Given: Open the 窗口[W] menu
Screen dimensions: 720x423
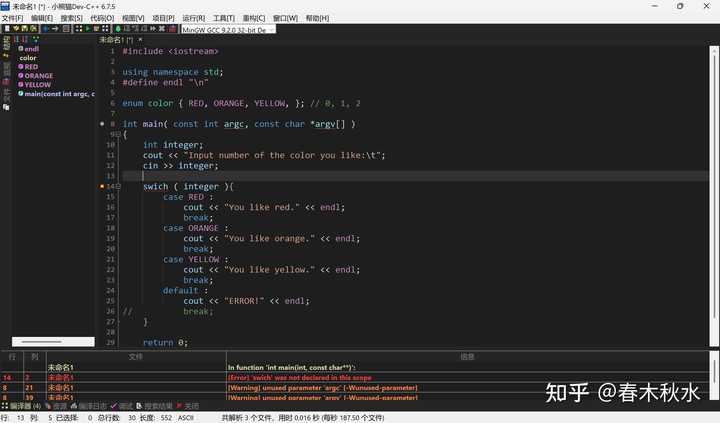Looking at the screenshot, I should tap(285, 18).
